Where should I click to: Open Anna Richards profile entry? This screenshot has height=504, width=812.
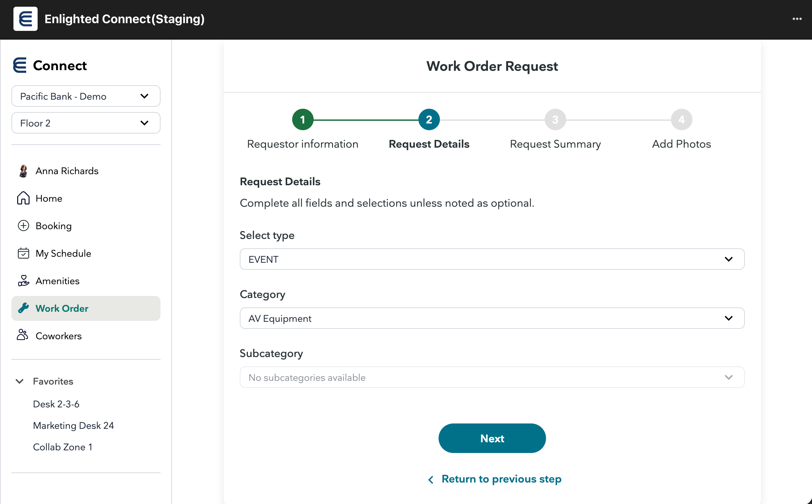(x=86, y=171)
